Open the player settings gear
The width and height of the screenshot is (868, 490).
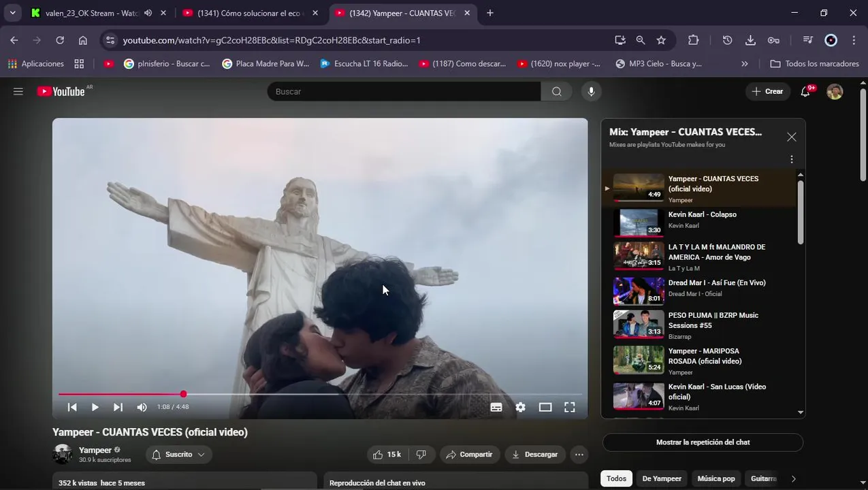(521, 407)
